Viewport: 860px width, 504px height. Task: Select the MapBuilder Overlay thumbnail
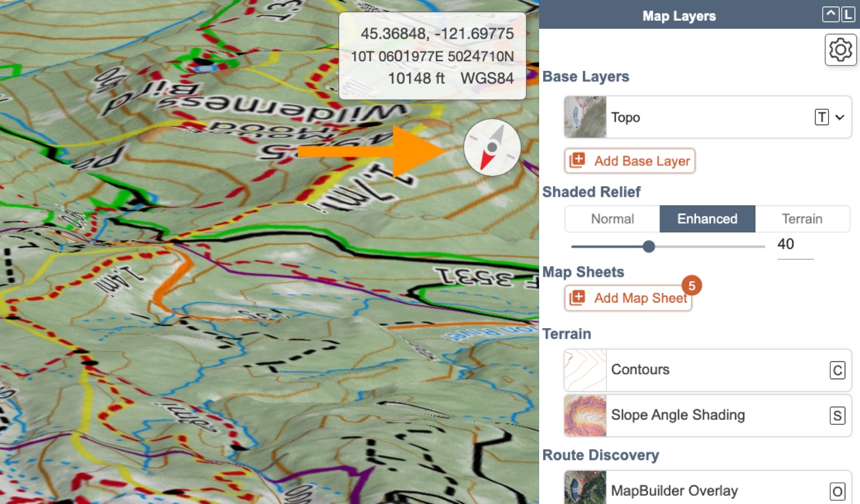584,489
